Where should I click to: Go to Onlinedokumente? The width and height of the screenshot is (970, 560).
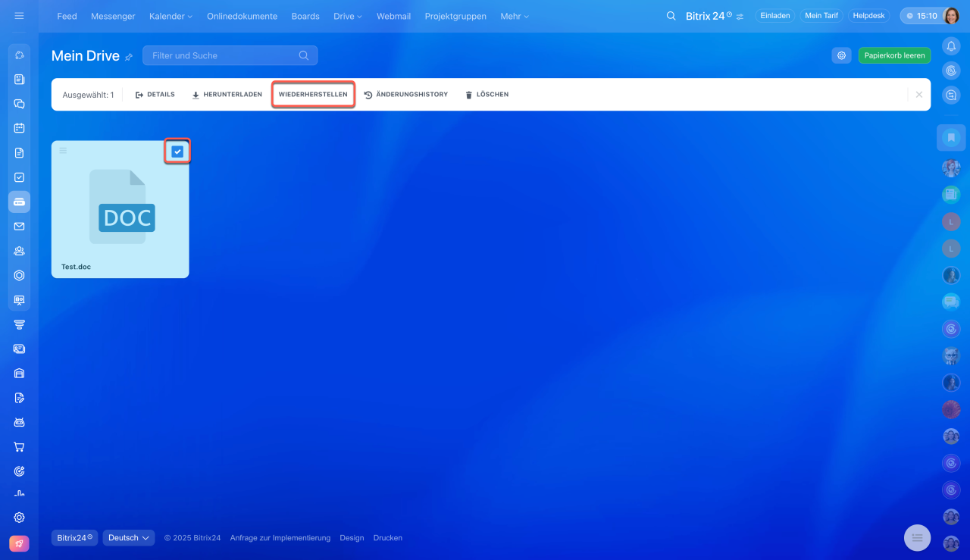click(x=242, y=16)
